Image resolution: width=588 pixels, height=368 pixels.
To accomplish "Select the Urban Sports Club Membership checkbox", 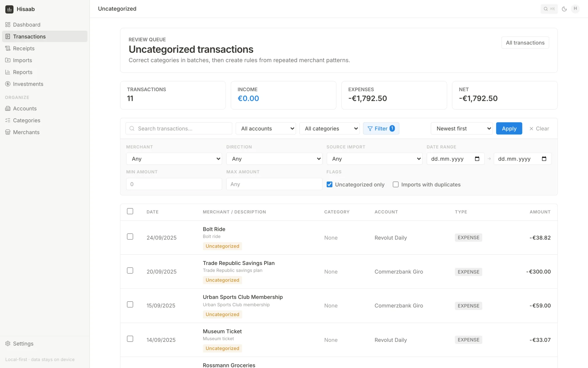I will click(130, 305).
